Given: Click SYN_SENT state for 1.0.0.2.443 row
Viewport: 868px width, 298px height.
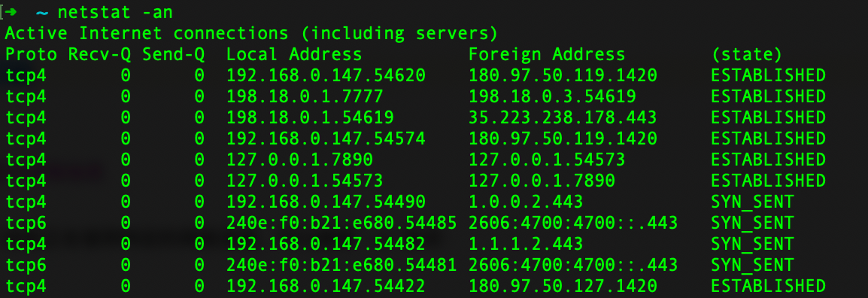Looking at the screenshot, I should click(752, 202).
